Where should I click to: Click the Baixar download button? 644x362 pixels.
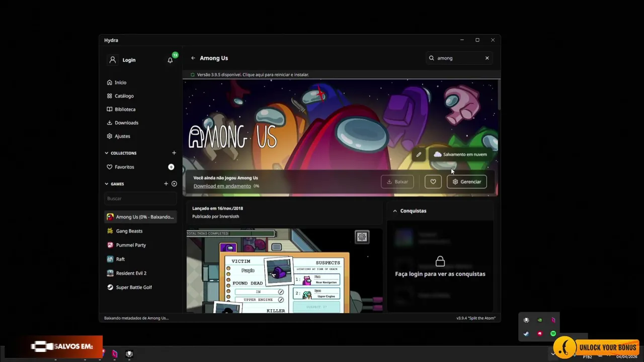tap(397, 182)
